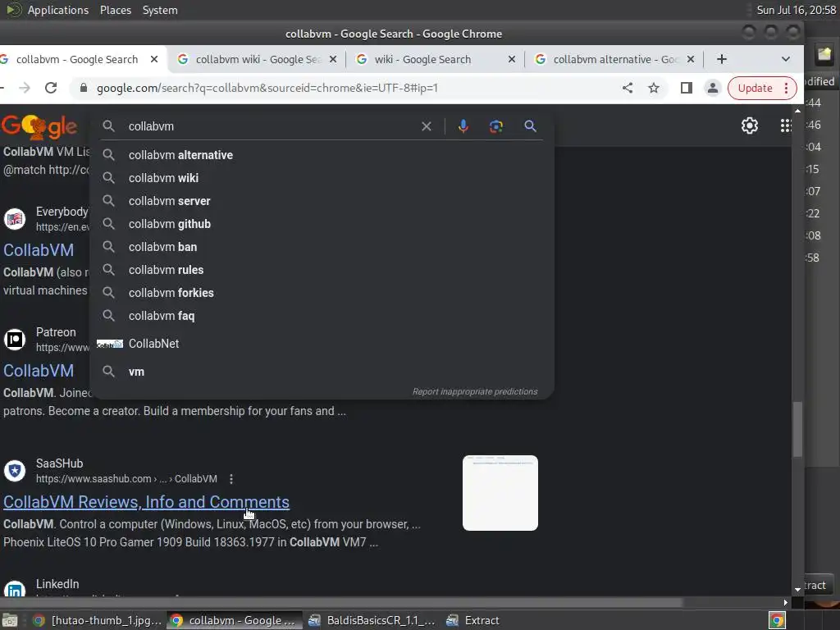Start voice search with the microphone icon
The image size is (840, 630).
point(463,126)
